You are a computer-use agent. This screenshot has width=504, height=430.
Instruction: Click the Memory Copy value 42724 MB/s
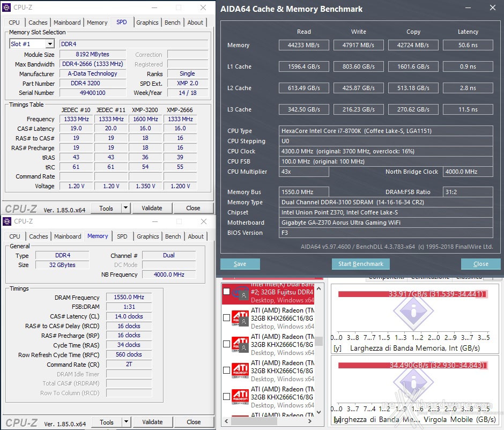coord(413,45)
